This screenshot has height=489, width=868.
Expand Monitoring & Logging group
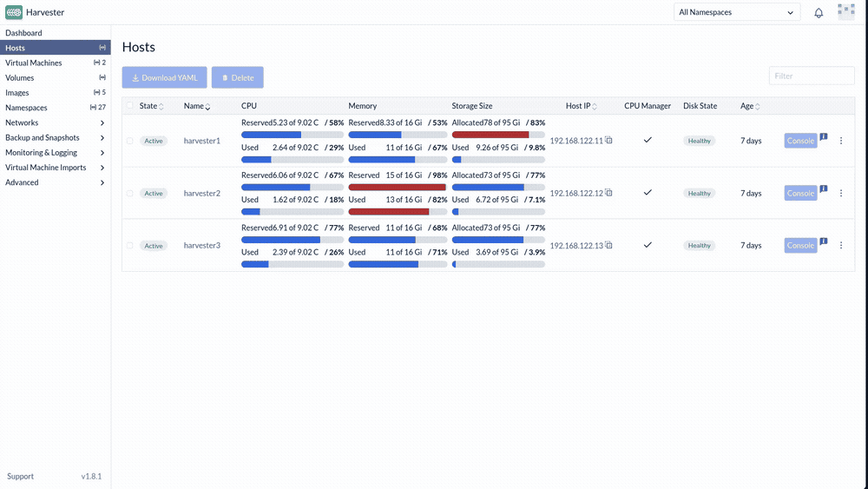pos(55,152)
